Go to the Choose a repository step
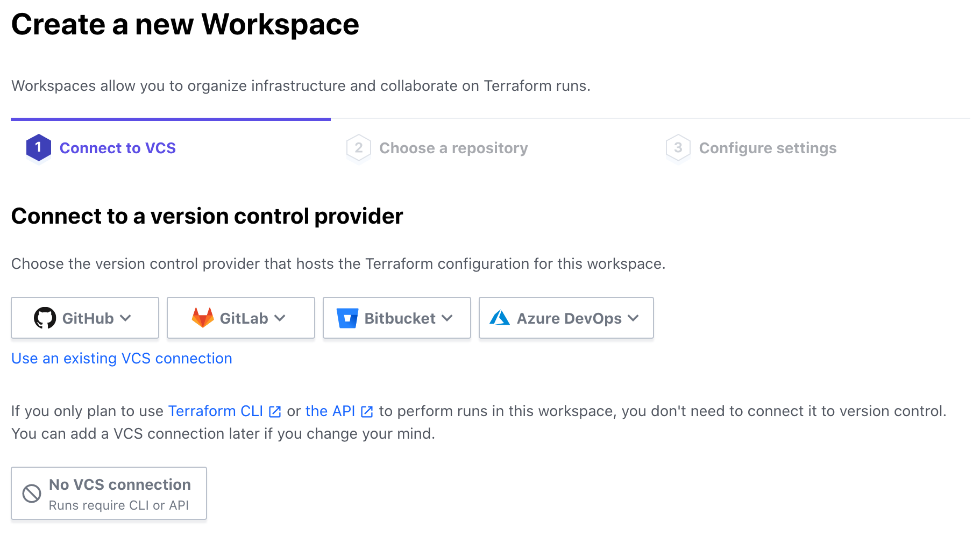Image resolution: width=980 pixels, height=543 pixels. coord(453,148)
